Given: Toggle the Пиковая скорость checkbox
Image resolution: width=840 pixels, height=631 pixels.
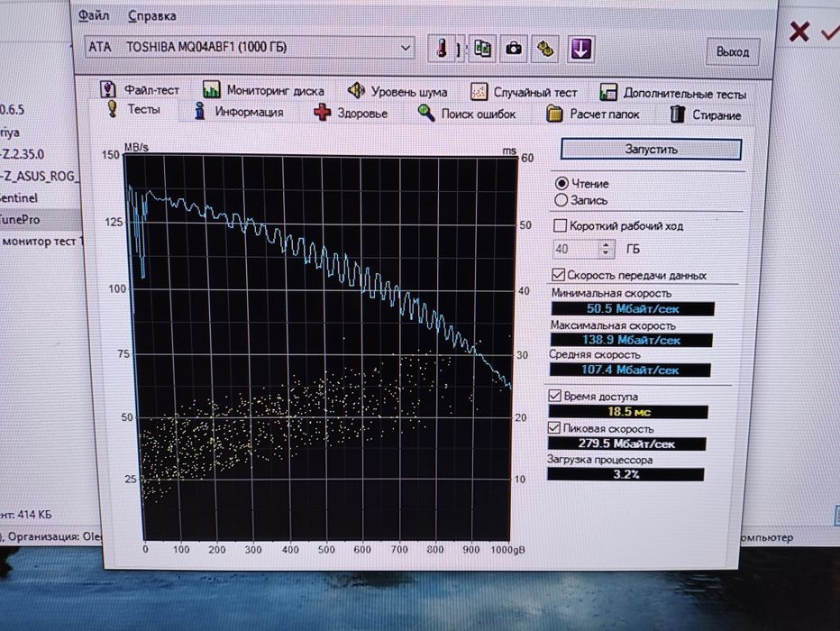Looking at the screenshot, I should 554,427.
